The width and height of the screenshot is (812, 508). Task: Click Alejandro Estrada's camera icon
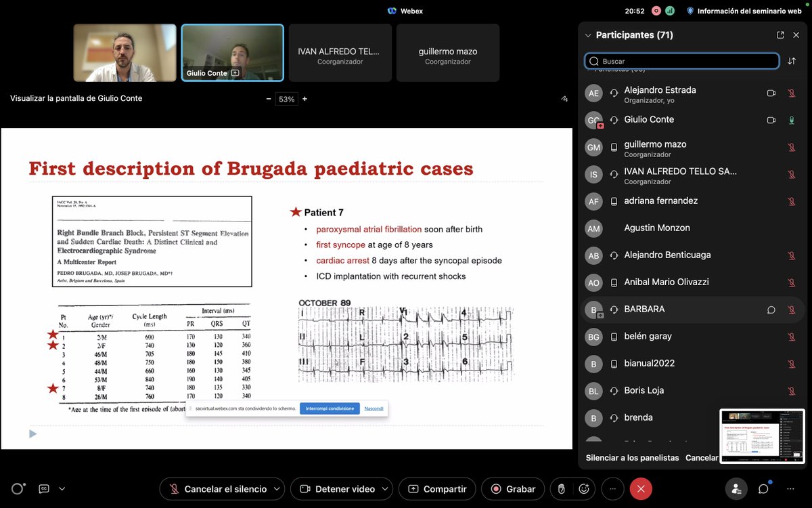(771, 93)
